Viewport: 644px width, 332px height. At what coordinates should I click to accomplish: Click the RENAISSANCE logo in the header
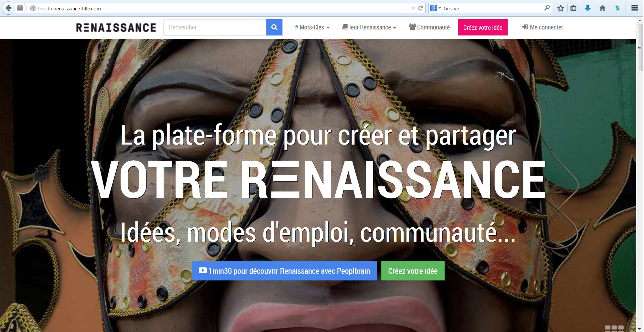pyautogui.click(x=116, y=27)
